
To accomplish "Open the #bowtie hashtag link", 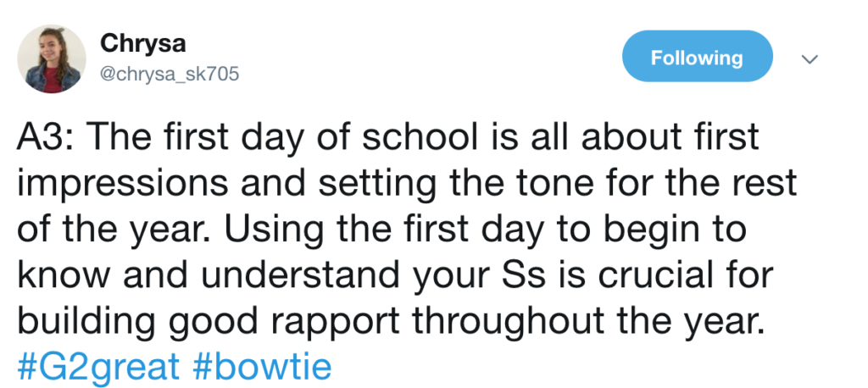I will click(x=263, y=366).
